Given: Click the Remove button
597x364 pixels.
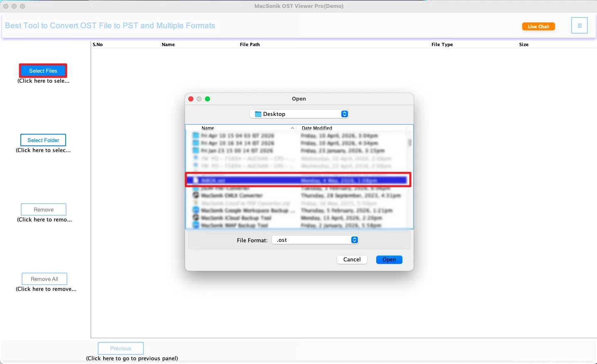Looking at the screenshot, I should pos(44,210).
